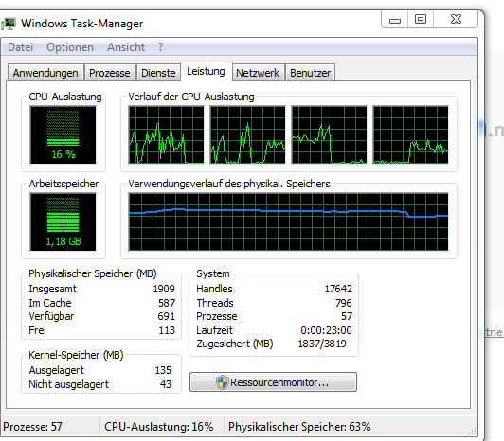Screen dimensions: 504x441
Task: Click the CPU-Auslastung 16 % gauge
Action: tap(63, 135)
